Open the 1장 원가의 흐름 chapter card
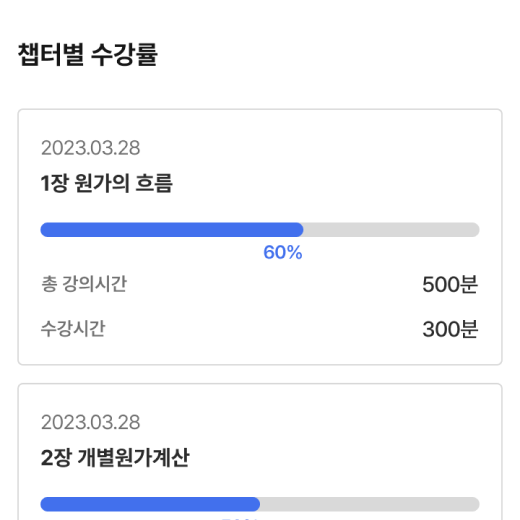Viewport: 520px width, 520px height. pyautogui.click(x=260, y=237)
